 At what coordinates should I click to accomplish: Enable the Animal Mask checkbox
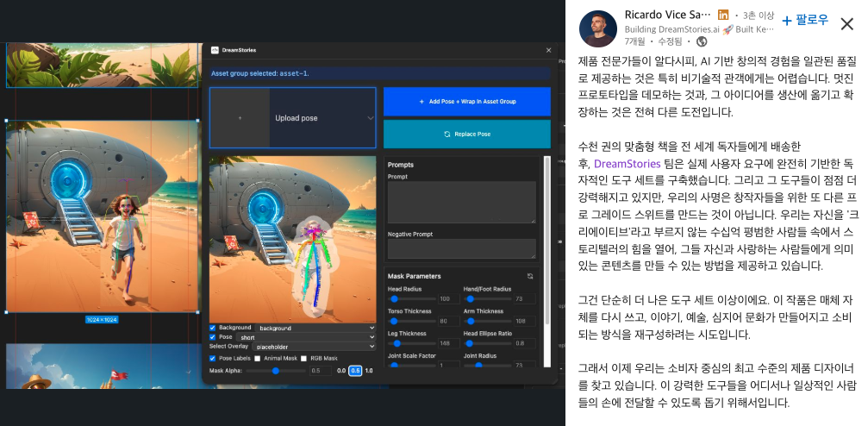coord(257,358)
